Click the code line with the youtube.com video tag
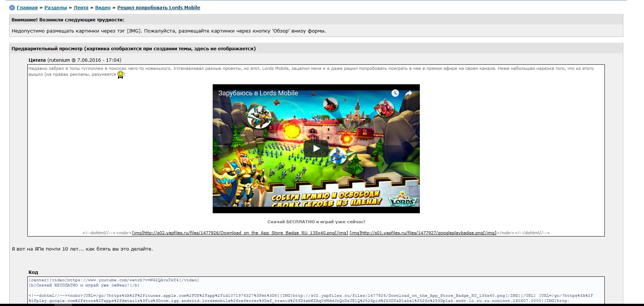The width and height of the screenshot is (644, 306). tap(114, 280)
